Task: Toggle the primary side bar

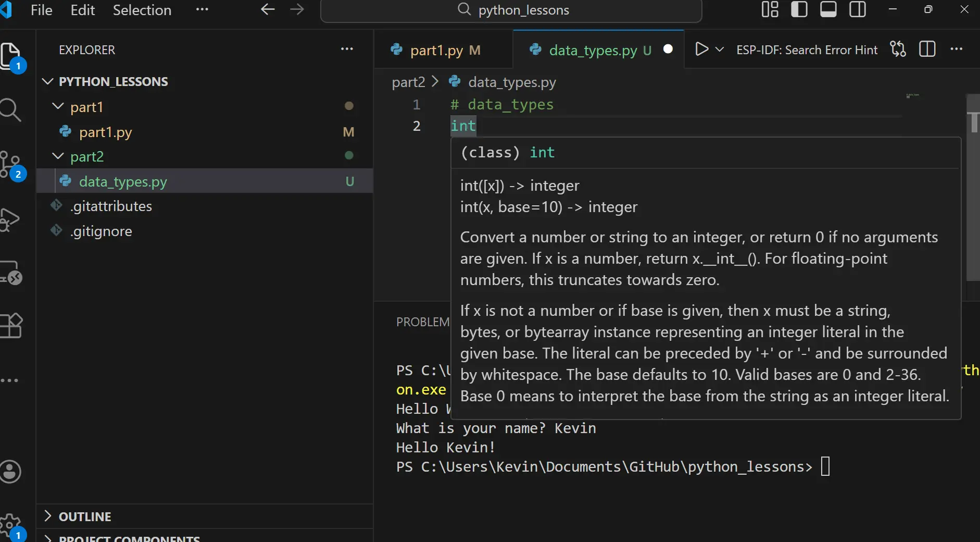Action: click(799, 9)
